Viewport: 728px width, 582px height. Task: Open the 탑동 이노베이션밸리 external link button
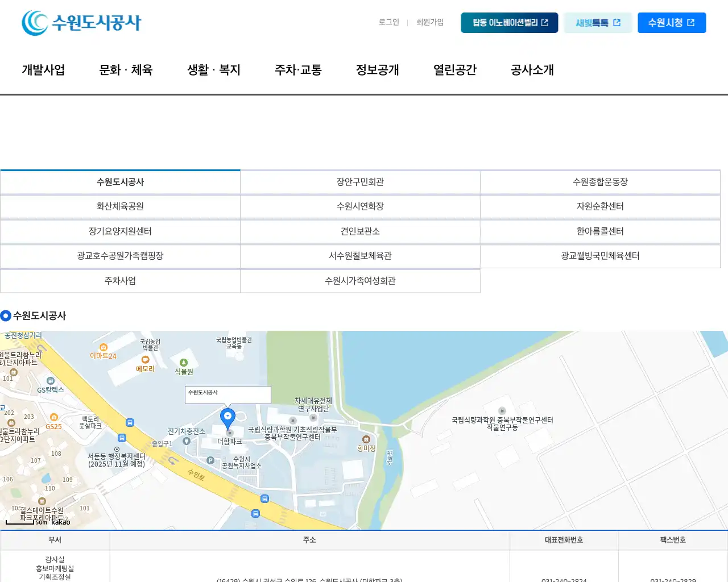[509, 23]
